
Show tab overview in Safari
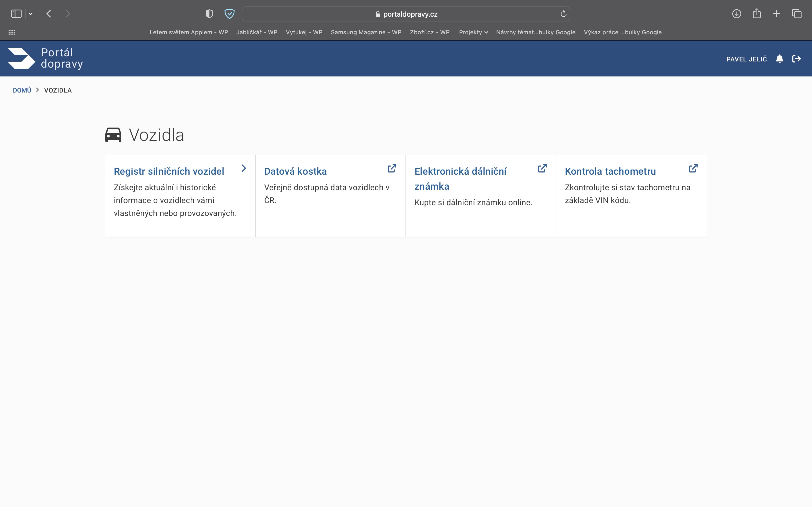click(x=797, y=14)
